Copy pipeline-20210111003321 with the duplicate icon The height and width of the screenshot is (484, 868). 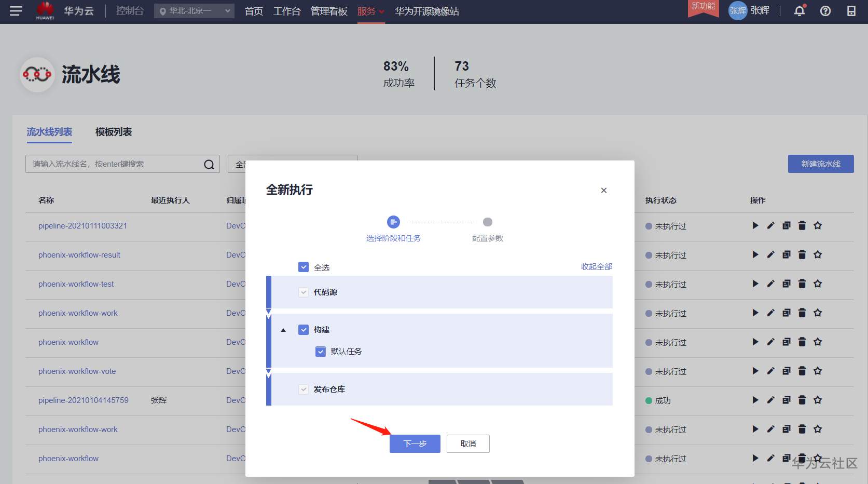click(x=787, y=225)
